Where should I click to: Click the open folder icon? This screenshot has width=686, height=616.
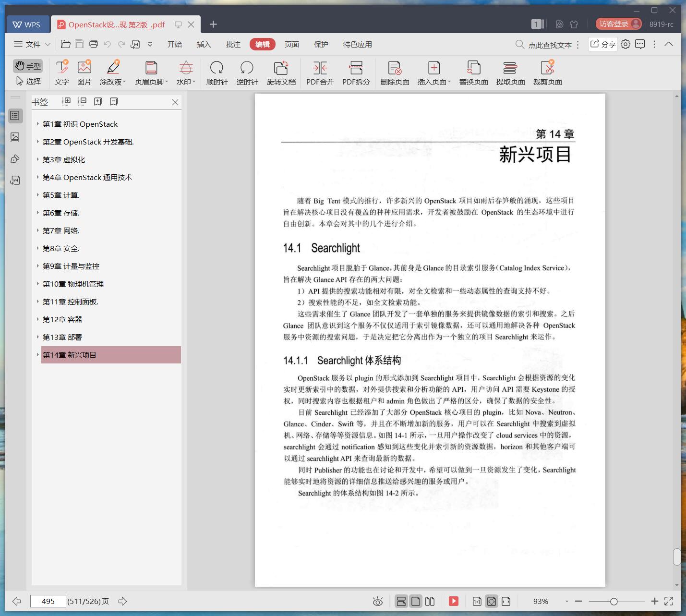point(66,44)
